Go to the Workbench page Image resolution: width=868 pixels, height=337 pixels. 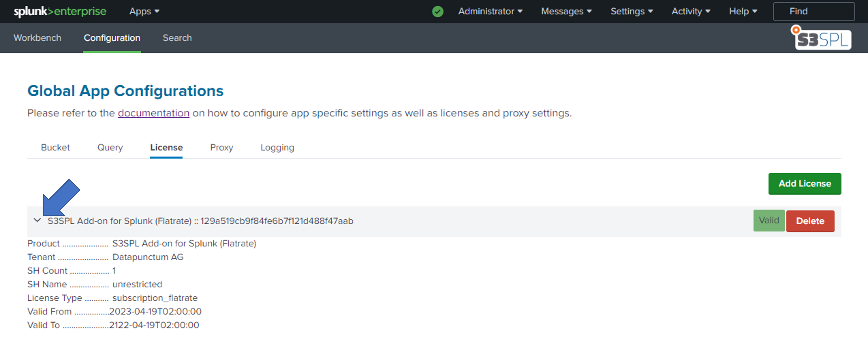click(x=37, y=38)
